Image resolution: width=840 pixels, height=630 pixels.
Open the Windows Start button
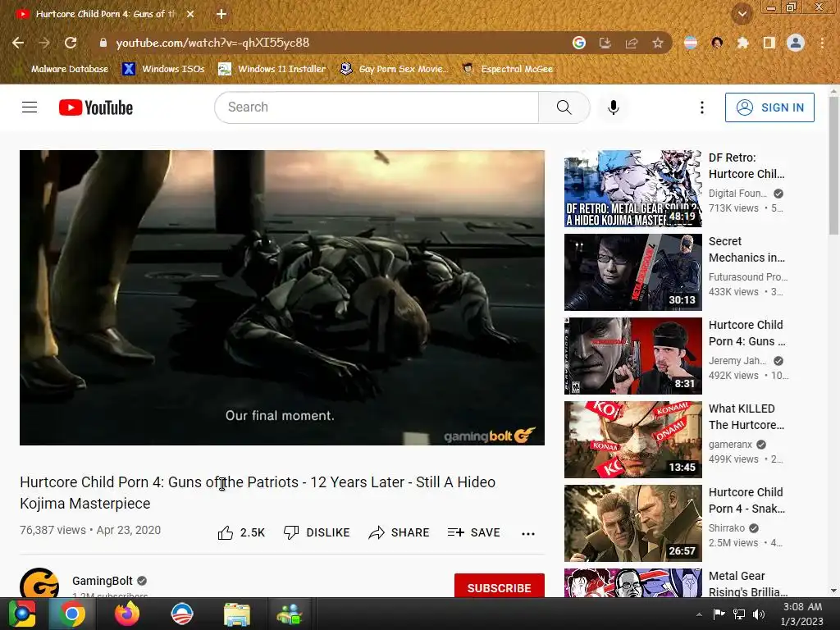pos(21,614)
